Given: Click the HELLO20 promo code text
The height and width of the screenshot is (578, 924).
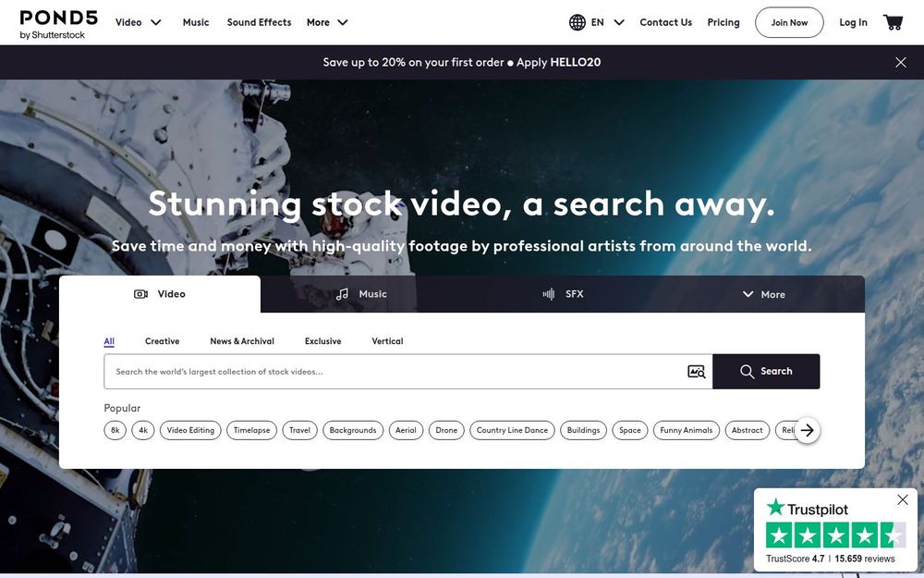Looking at the screenshot, I should coord(575,63).
